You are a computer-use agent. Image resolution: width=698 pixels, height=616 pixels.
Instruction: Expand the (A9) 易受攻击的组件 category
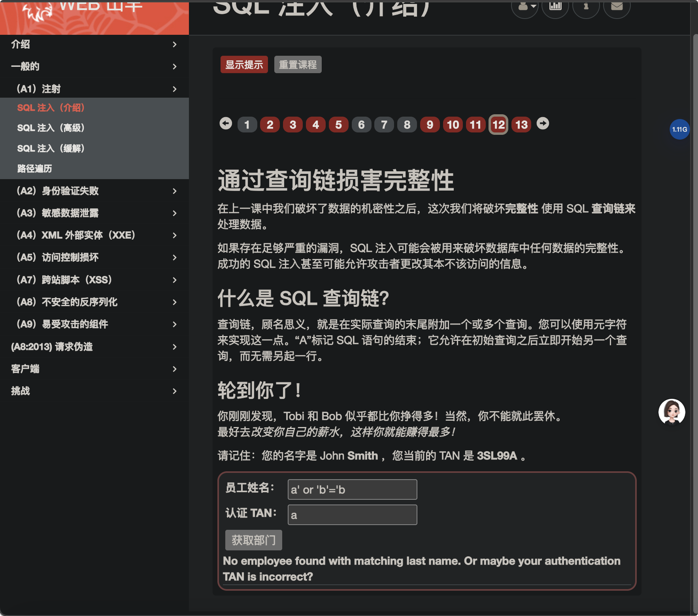tap(94, 324)
